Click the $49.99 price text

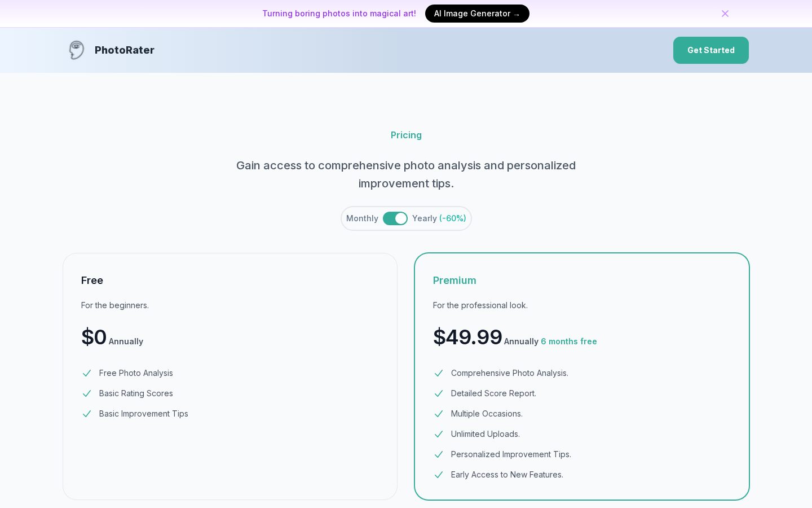(x=467, y=337)
